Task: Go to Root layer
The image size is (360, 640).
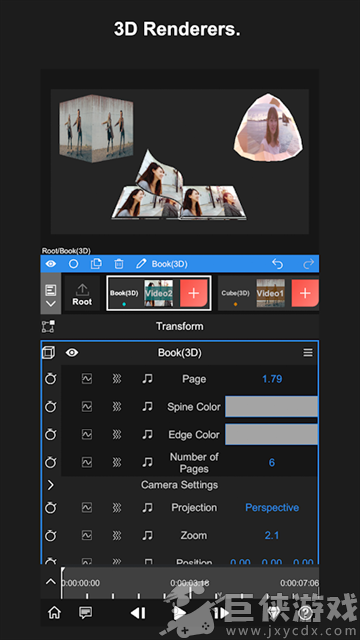Action: coord(82,294)
